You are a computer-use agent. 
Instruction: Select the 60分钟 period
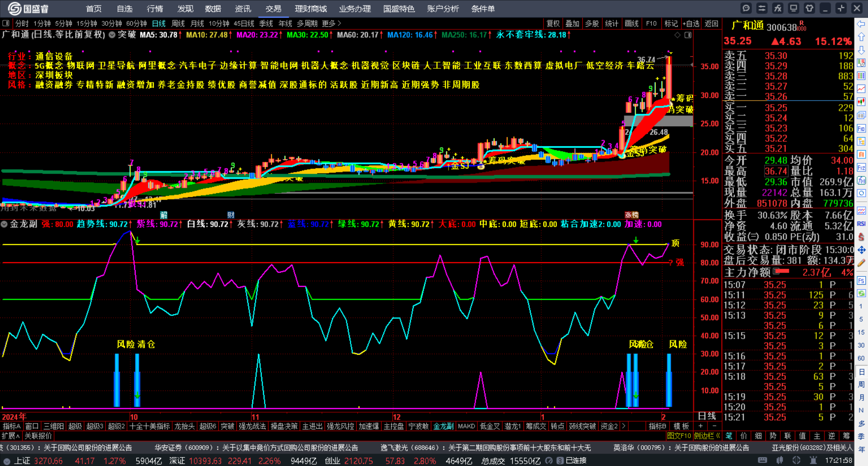(137, 24)
